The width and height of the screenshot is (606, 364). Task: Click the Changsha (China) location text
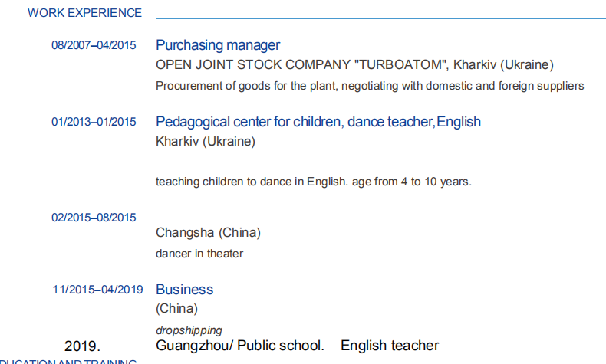click(208, 233)
